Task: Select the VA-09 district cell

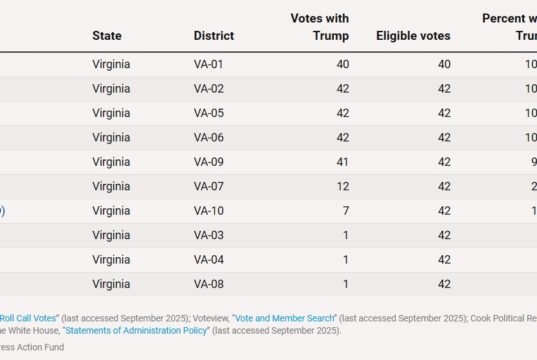Action: 209,162
